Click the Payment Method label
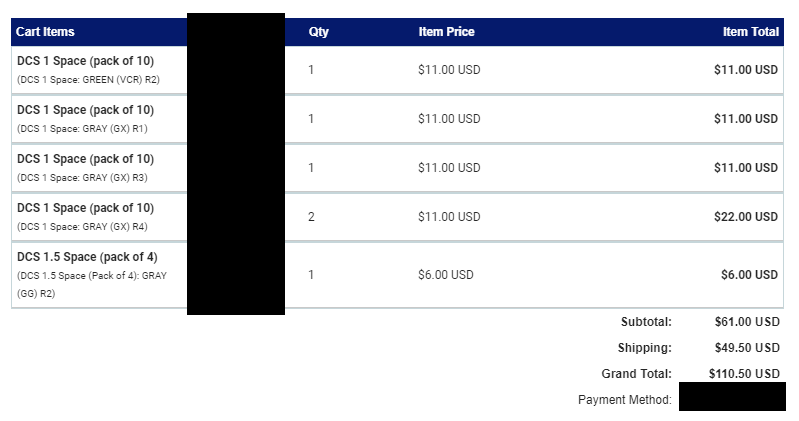Image resolution: width=799 pixels, height=421 pixels. tap(625, 400)
